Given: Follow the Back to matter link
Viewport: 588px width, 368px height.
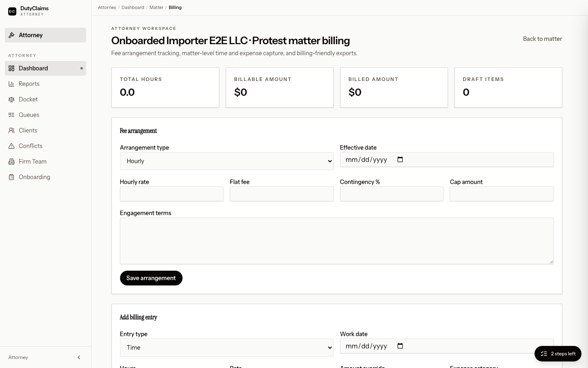Looking at the screenshot, I should pos(542,39).
